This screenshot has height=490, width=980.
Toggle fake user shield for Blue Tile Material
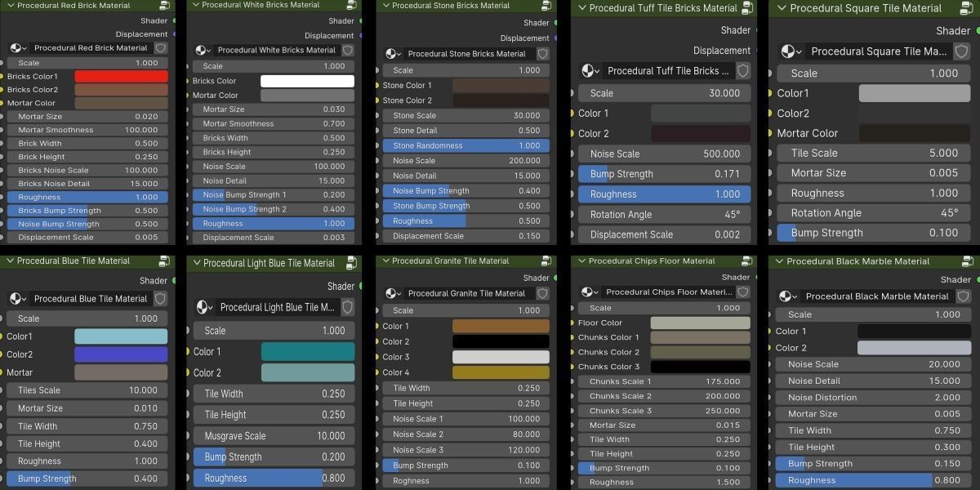point(160,299)
